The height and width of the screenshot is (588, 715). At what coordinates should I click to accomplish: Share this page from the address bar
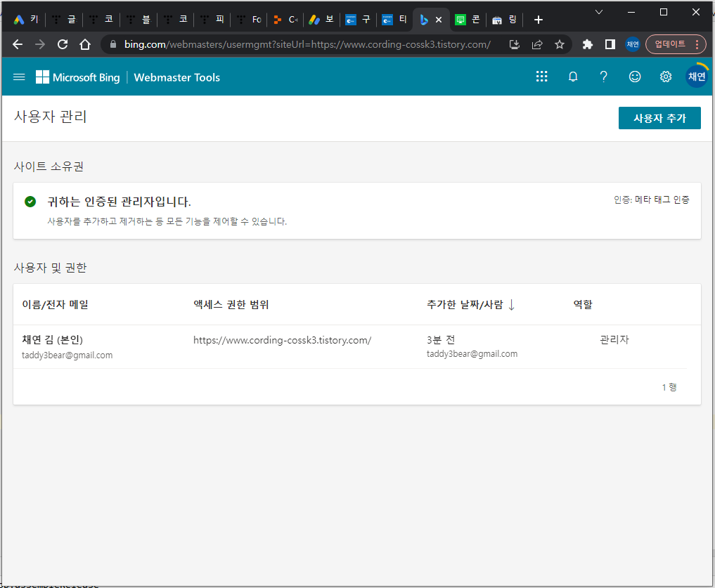pos(537,44)
